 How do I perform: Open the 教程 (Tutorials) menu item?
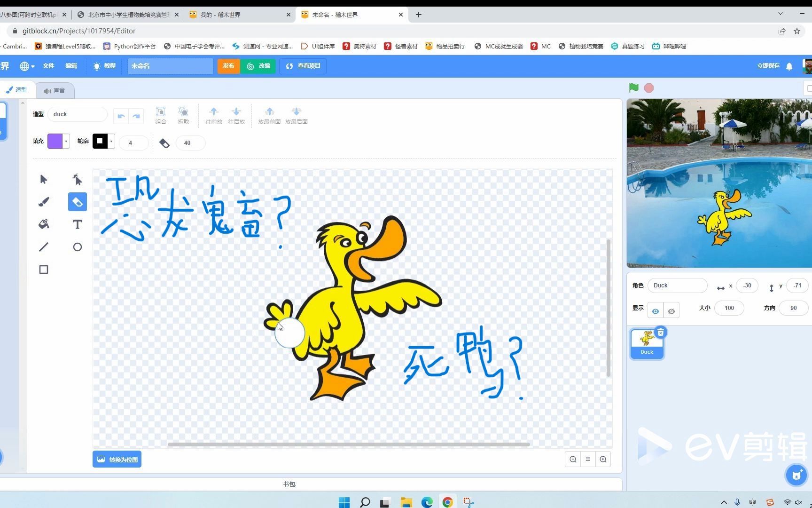(x=104, y=66)
